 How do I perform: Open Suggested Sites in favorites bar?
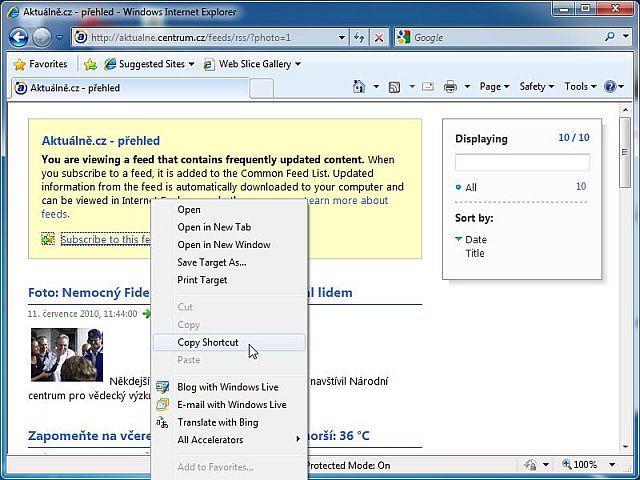149,64
